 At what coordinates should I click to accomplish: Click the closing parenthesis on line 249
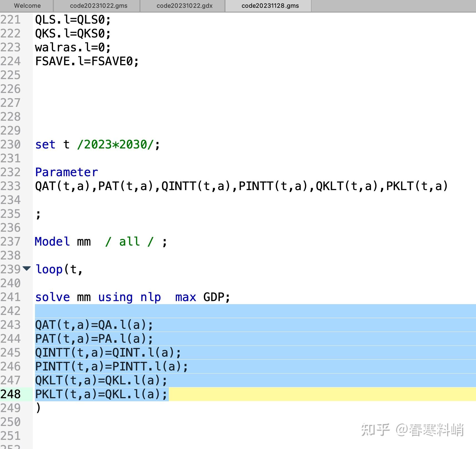point(38,408)
